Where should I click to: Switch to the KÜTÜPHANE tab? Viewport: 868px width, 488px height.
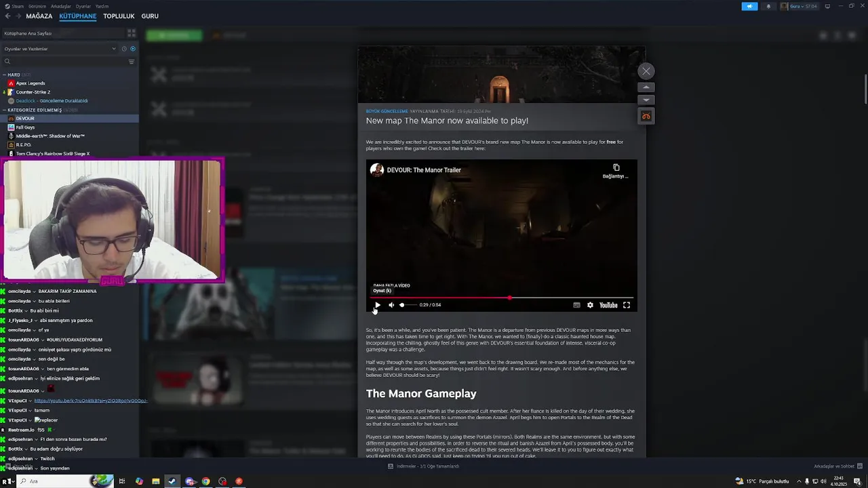pos(77,16)
